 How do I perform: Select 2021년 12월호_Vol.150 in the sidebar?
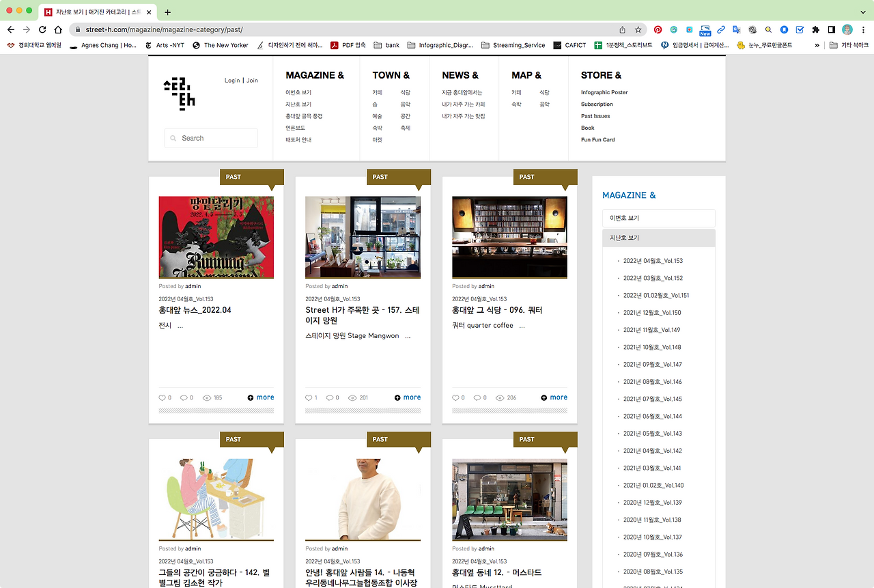pyautogui.click(x=652, y=313)
